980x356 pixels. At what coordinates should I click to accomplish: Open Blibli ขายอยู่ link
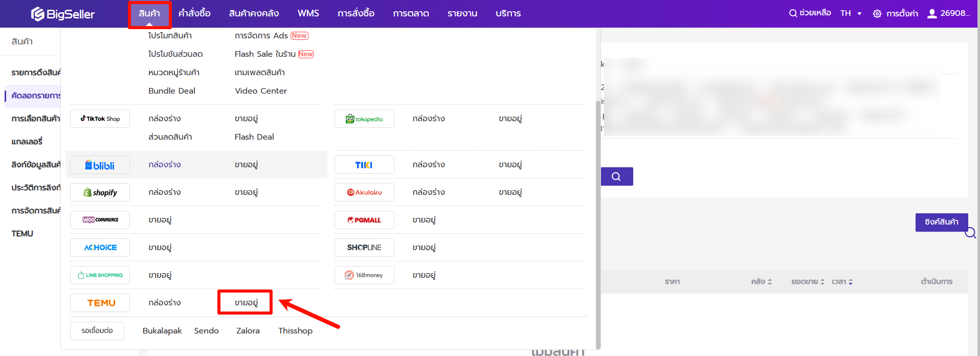246,165
